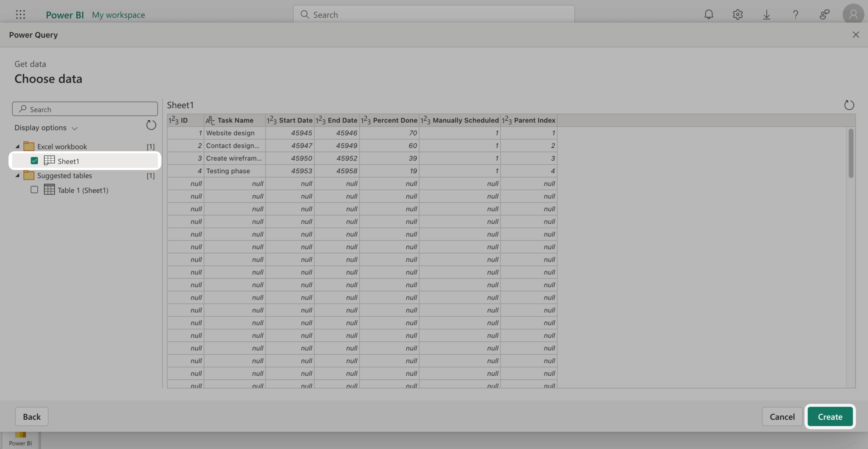Open the notifications bell
This screenshot has height=449, width=868.
[709, 15]
